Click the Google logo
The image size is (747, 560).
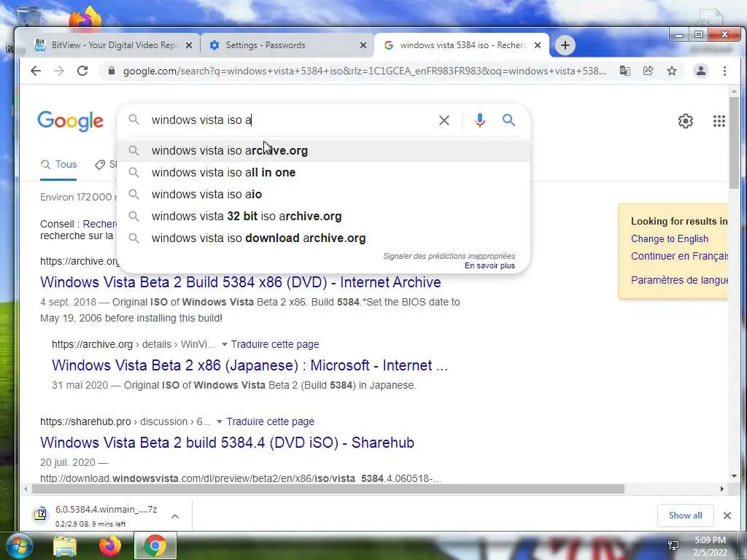[x=71, y=121]
